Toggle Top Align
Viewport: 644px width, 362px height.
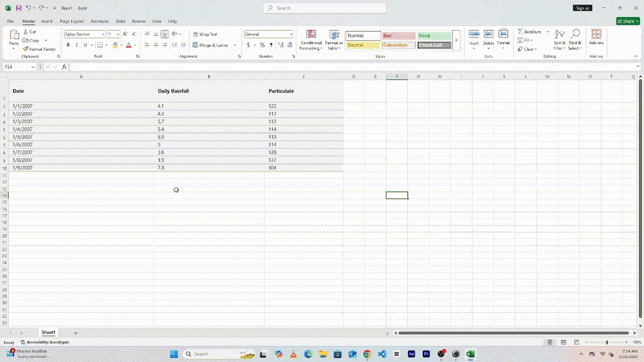click(147, 34)
